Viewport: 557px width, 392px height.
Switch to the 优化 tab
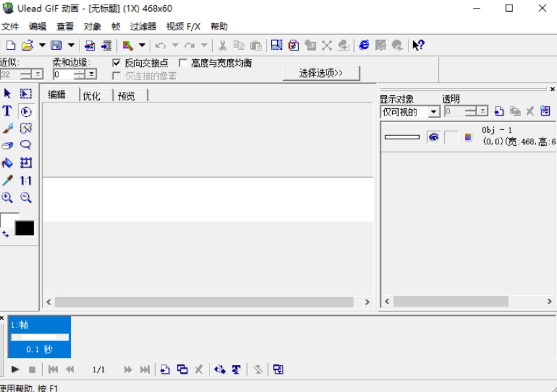(x=92, y=96)
